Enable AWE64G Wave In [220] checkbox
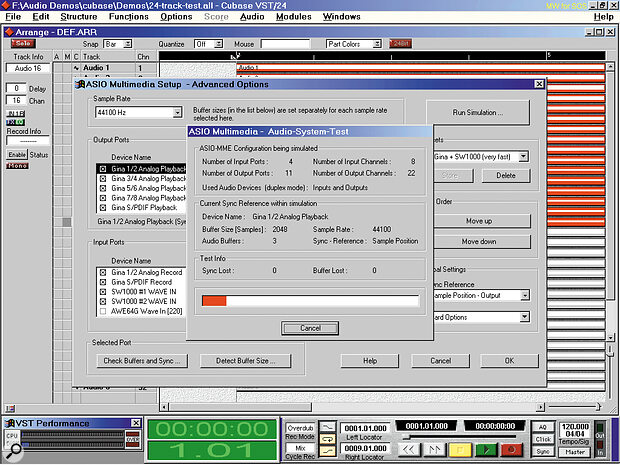This screenshot has width=620, height=465. click(103, 311)
